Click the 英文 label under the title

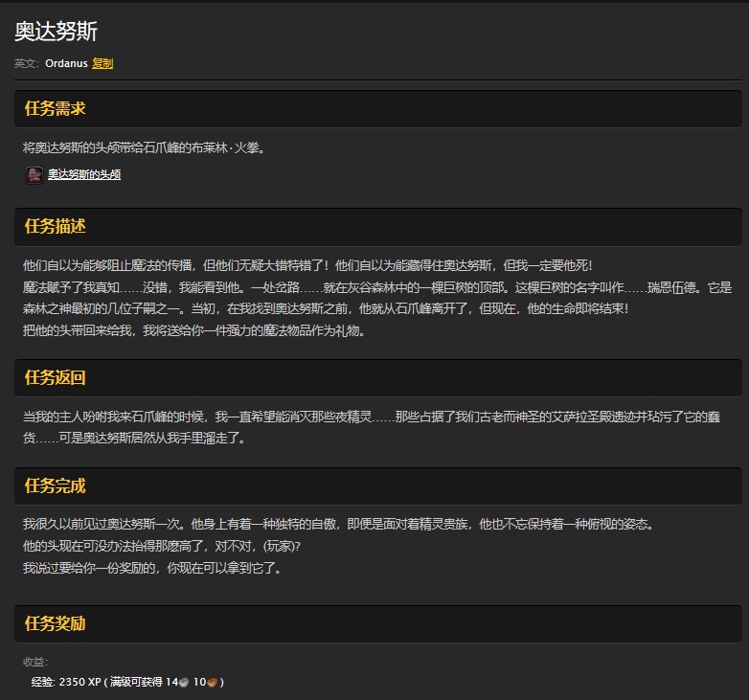[x=27, y=63]
